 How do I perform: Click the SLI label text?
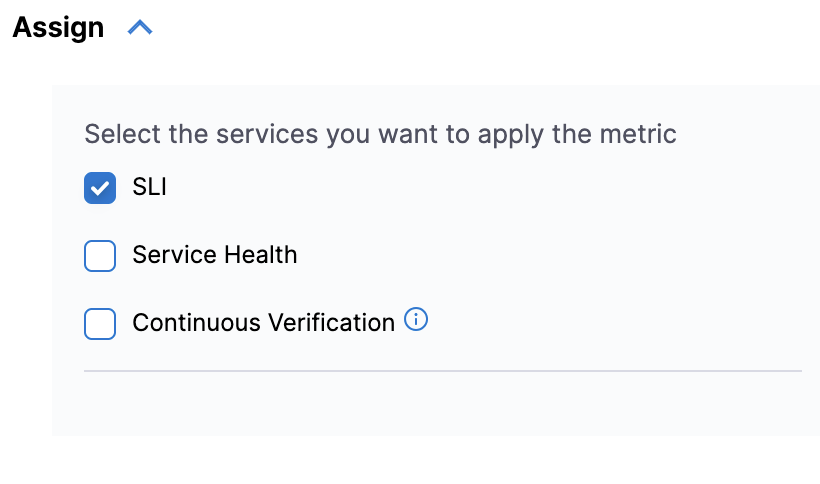coord(149,187)
